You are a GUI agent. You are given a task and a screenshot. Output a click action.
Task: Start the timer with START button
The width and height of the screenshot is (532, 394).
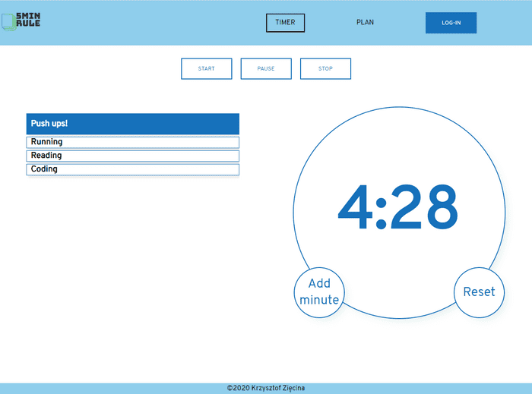pos(206,69)
